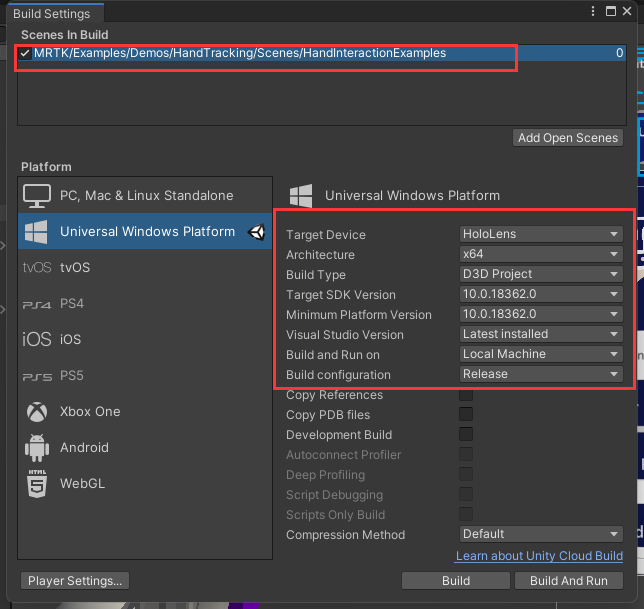Select the Xbox One platform entry
Image resolution: width=644 pixels, height=609 pixels.
coord(145,411)
